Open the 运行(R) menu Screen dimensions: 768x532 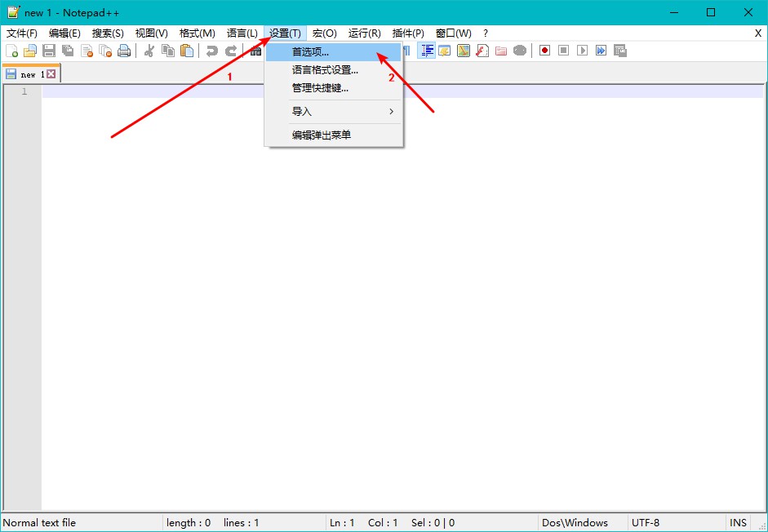point(364,33)
